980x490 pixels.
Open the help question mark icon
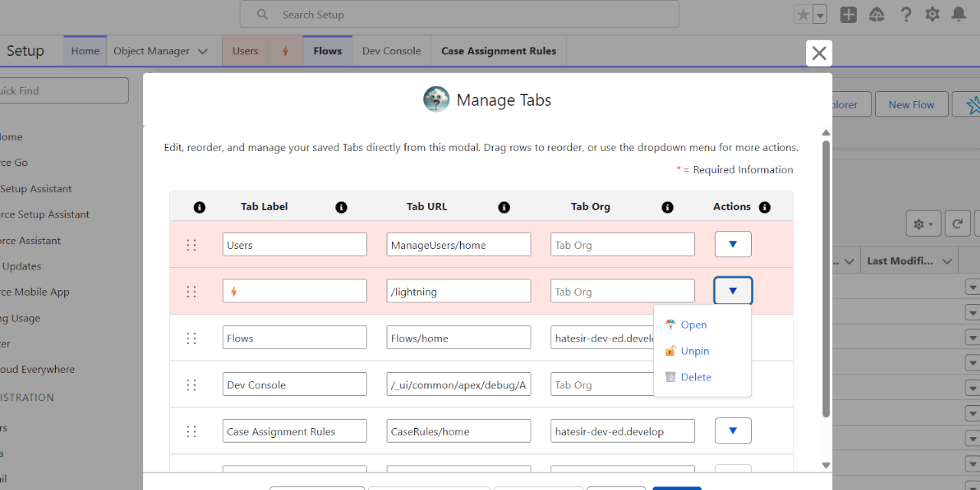pyautogui.click(x=906, y=15)
